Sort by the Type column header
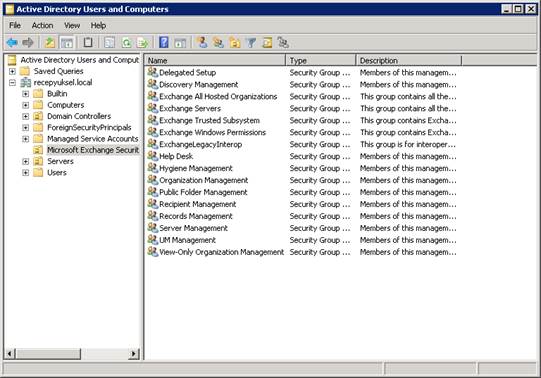 pyautogui.click(x=321, y=61)
